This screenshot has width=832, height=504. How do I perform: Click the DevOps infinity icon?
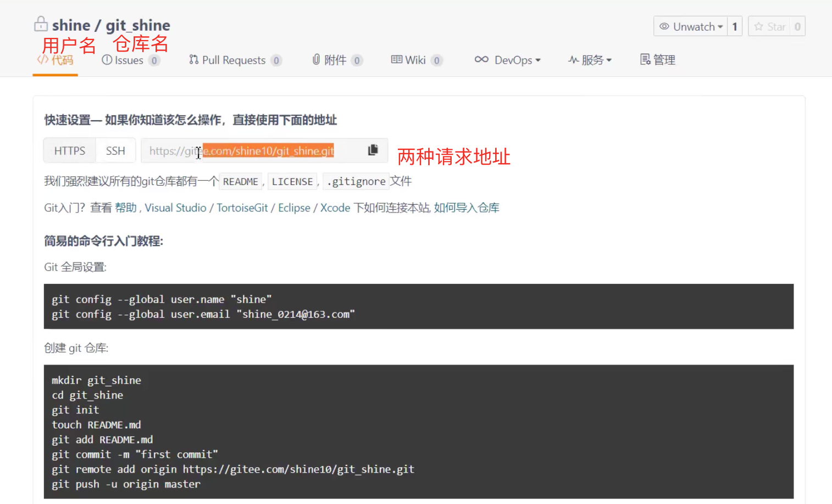click(x=481, y=59)
